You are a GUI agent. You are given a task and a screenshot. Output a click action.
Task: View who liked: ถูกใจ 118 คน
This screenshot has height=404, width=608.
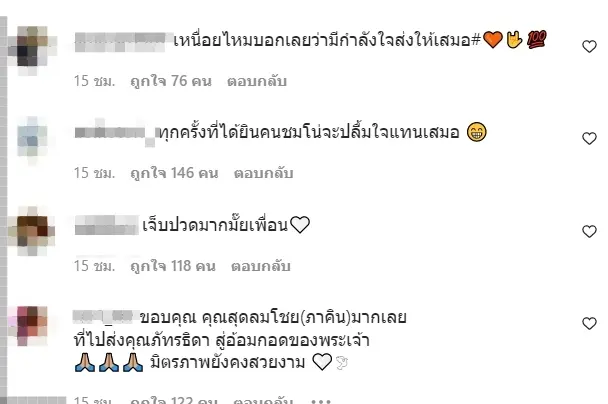173,266
